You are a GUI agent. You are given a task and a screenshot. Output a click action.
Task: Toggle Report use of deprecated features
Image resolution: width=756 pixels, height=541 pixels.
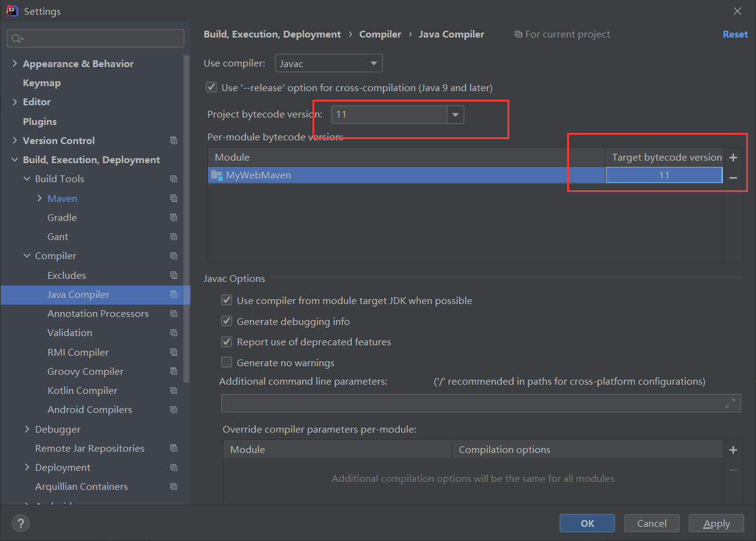(x=226, y=342)
